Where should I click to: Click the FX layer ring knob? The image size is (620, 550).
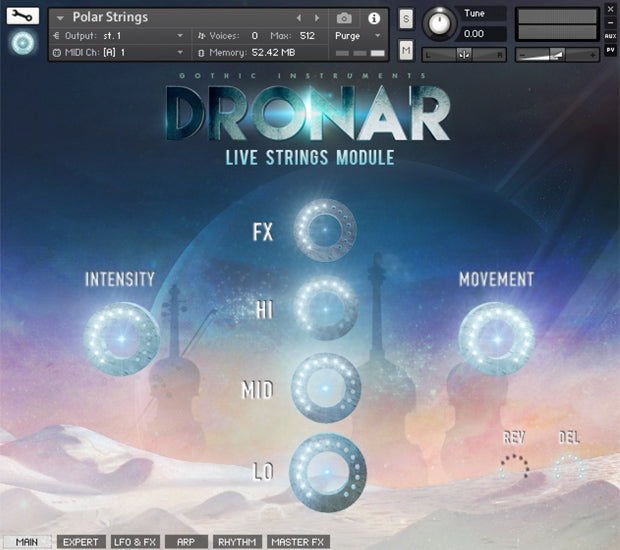point(326,230)
